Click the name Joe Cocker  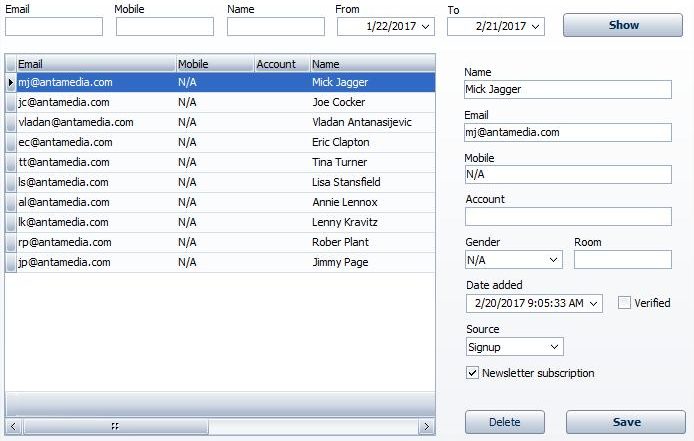tap(339, 102)
